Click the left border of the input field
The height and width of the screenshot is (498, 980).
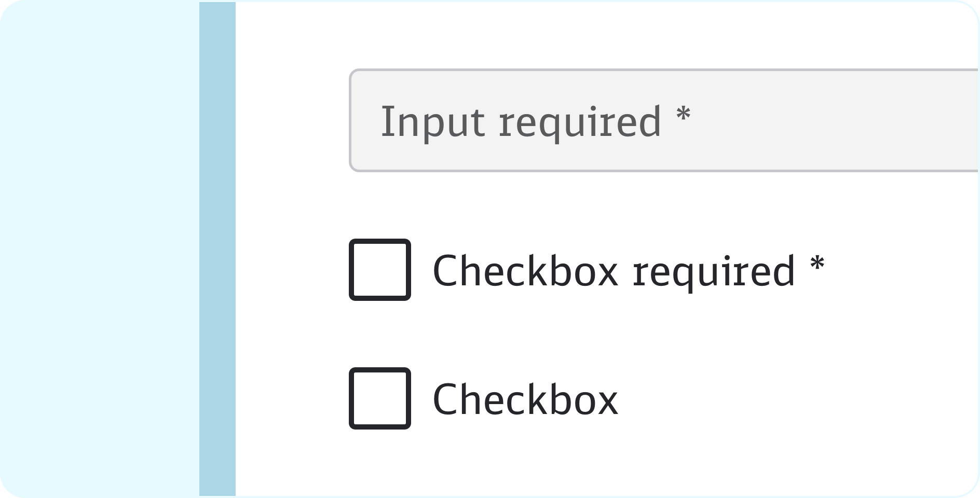pos(350,120)
